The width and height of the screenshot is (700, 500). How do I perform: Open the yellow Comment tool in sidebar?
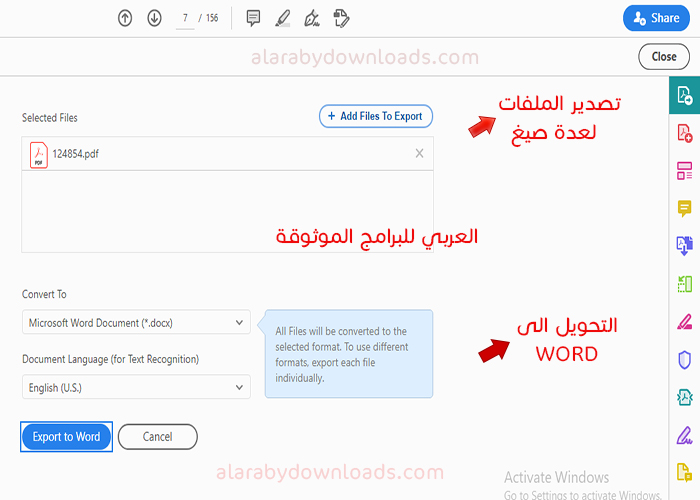click(684, 208)
